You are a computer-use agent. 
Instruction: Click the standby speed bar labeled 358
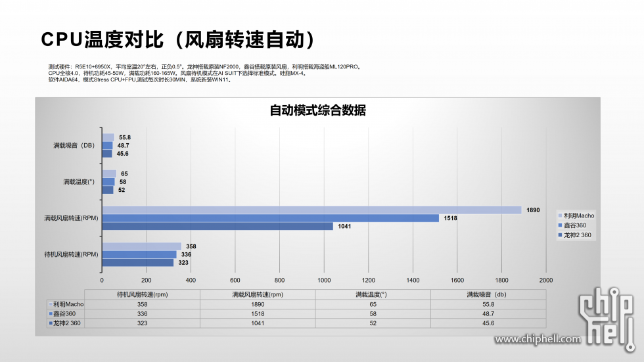[142, 246]
